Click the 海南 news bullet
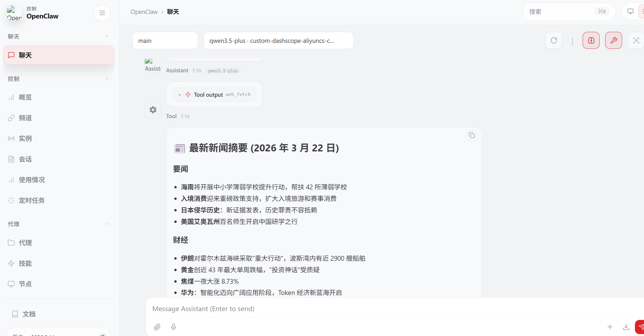The image size is (644, 336). 264,187
